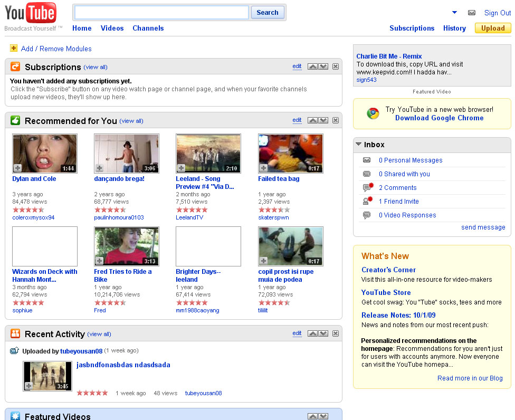Viewport: 515px width, 420px height.
Task: Move Subscriptions module down
Action: point(323,66)
